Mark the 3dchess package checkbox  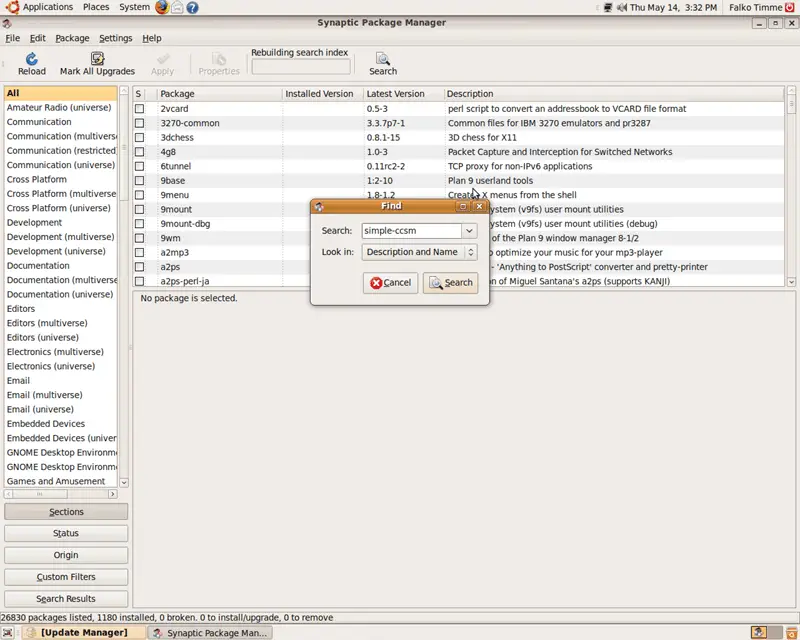click(x=139, y=137)
